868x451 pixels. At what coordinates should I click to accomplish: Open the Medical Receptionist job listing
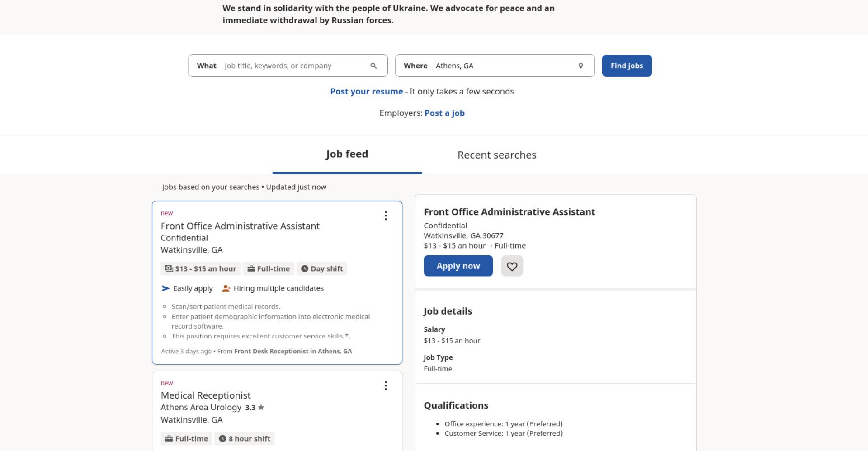tap(206, 395)
